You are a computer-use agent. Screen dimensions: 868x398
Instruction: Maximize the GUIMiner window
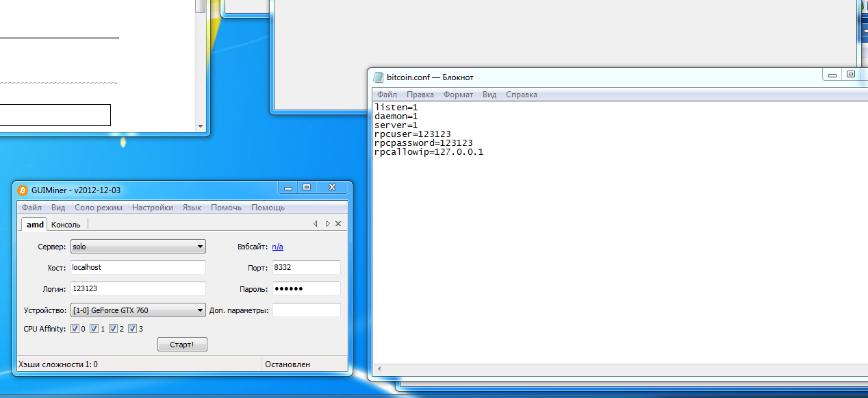coord(307,187)
